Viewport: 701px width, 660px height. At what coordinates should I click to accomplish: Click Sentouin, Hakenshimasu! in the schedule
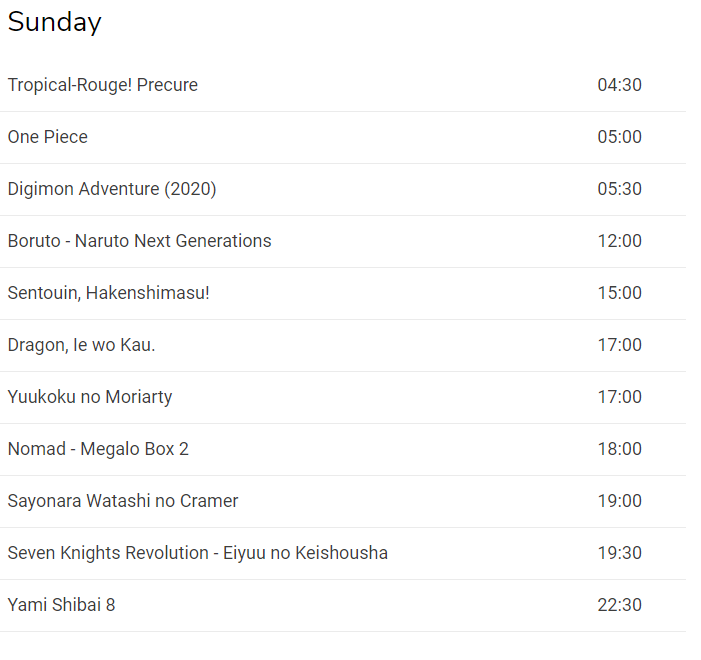pos(109,293)
